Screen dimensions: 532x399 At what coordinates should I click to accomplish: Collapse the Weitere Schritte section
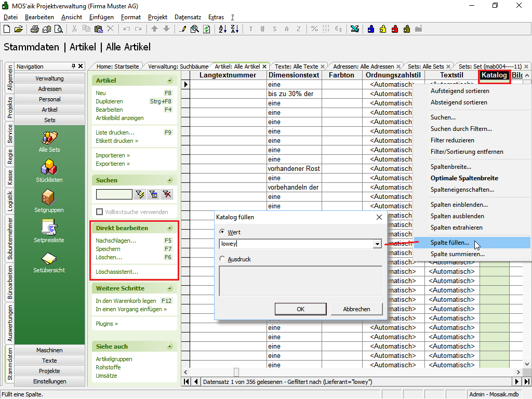coord(169,288)
